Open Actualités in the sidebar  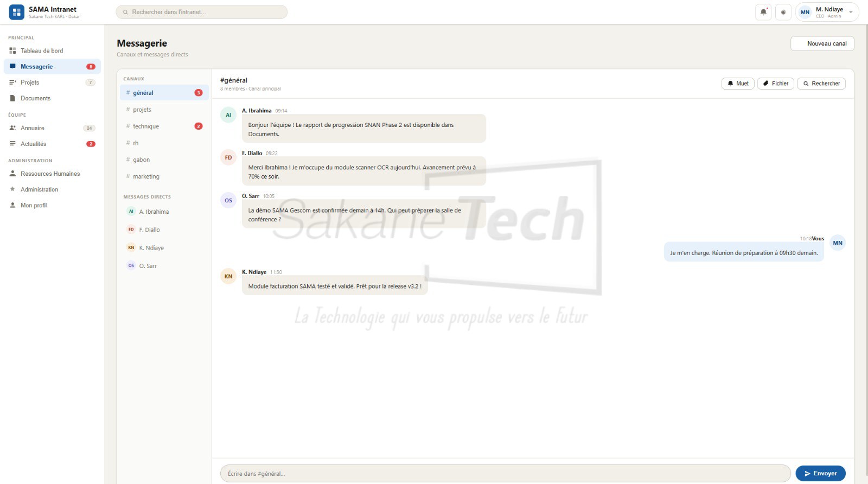point(52,144)
